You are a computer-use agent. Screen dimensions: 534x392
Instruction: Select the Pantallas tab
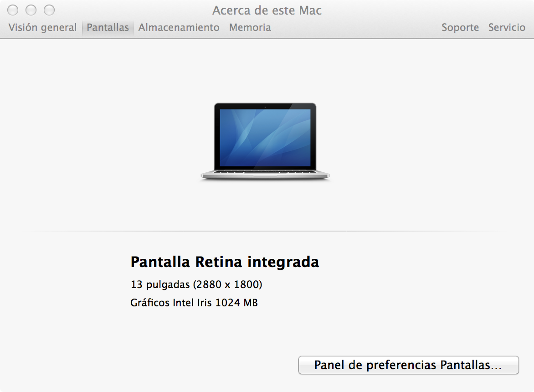(108, 27)
